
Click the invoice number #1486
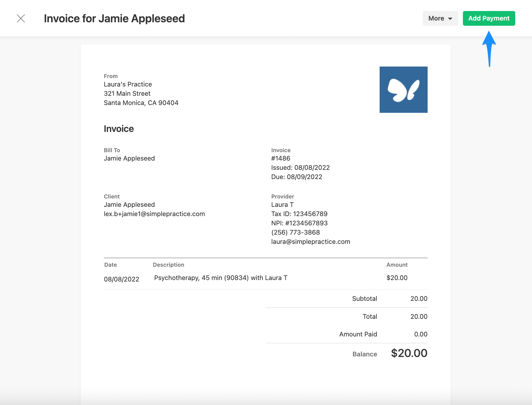pos(281,158)
